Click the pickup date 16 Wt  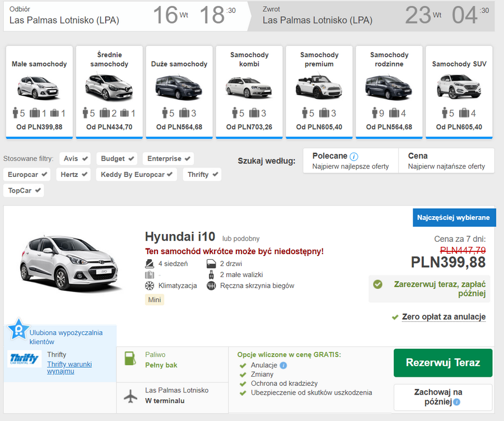tap(171, 15)
